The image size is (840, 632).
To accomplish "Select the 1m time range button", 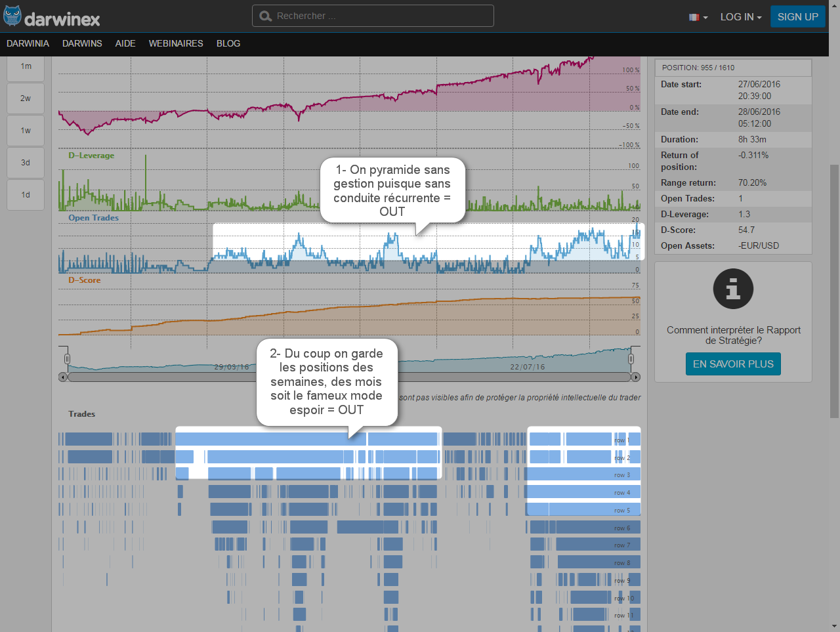I will 26,66.
